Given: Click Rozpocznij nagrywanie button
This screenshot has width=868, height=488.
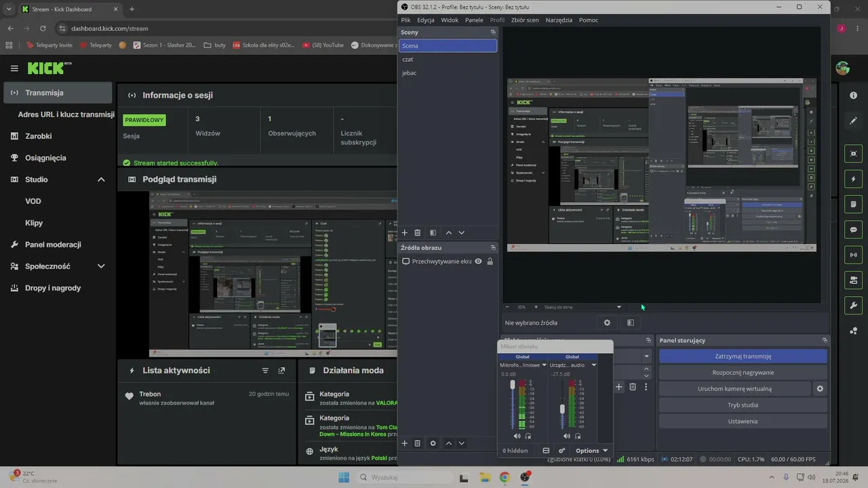Looking at the screenshot, I should pyautogui.click(x=743, y=373).
